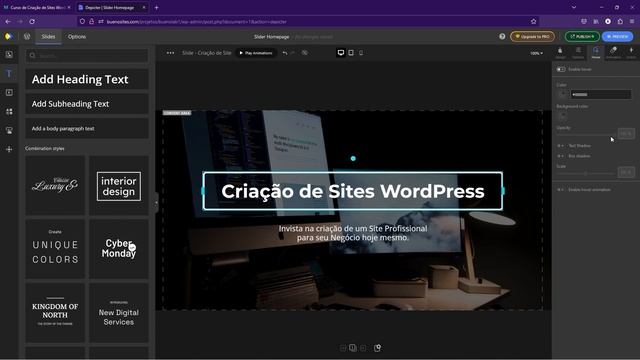Image resolution: width=640 pixels, height=360 pixels.
Task: Open browser extensions puzzle icon
Action: [x=620, y=21]
